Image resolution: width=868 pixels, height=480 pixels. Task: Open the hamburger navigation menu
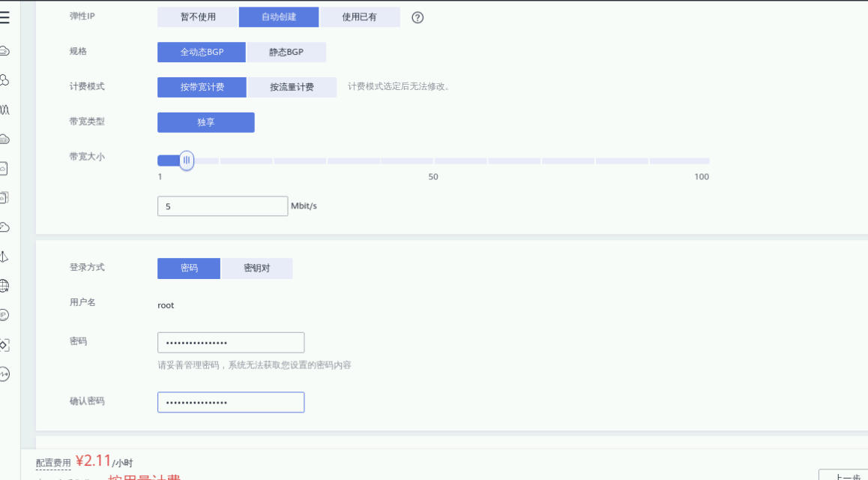6,16
